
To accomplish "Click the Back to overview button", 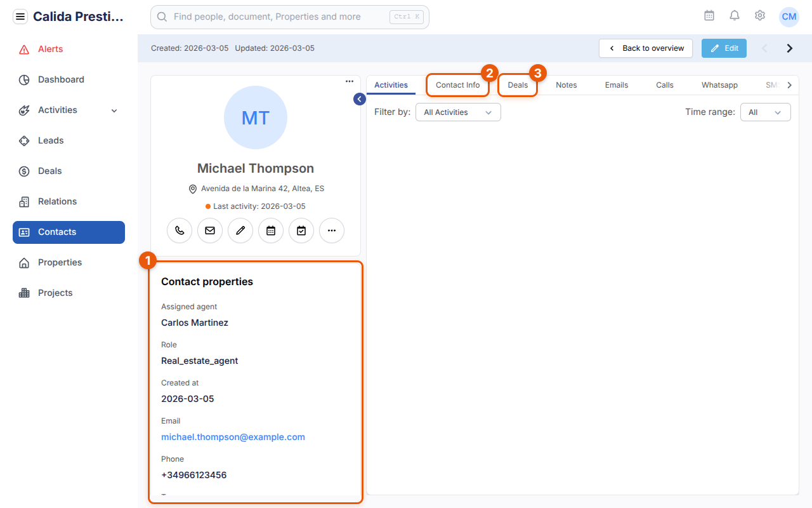I will (x=646, y=48).
